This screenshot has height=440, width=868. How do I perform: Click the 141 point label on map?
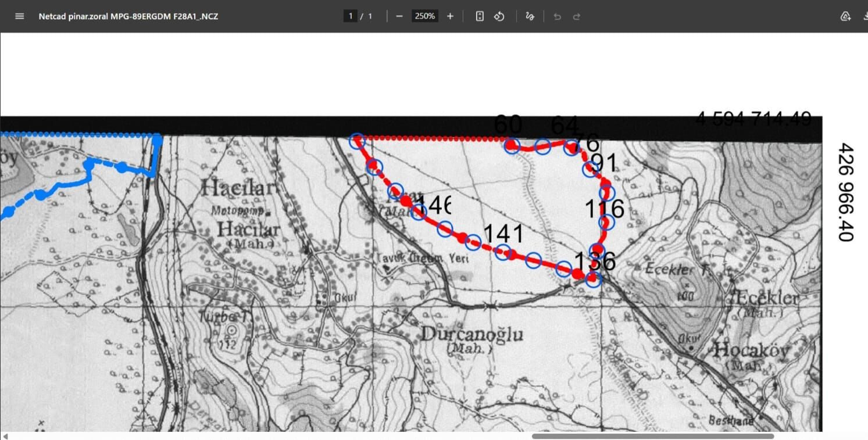[x=503, y=234]
